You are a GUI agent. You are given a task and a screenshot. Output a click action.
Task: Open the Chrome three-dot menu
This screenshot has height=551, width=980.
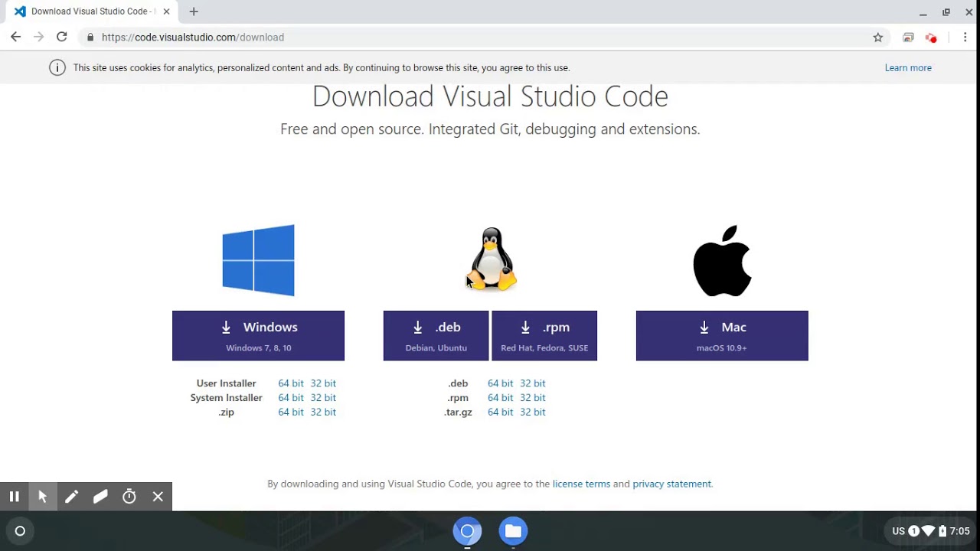pos(965,37)
